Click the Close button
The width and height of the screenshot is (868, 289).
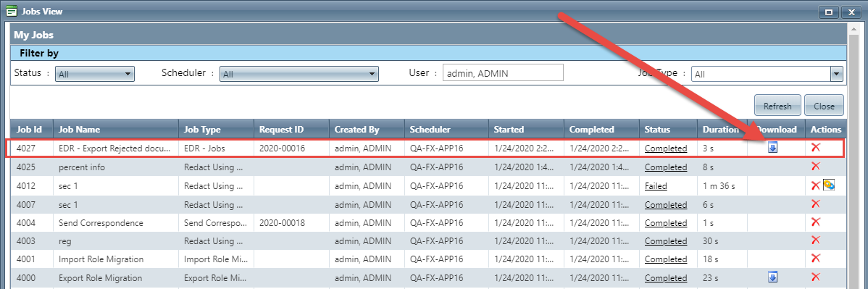point(825,106)
